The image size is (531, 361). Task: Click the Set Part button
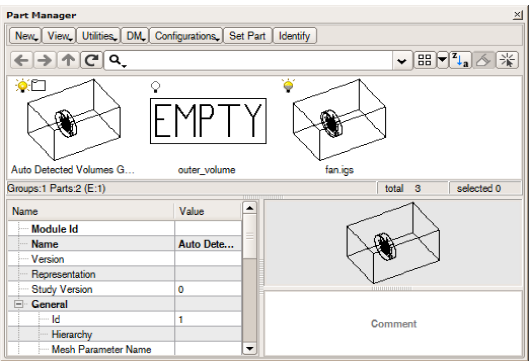[x=248, y=36]
